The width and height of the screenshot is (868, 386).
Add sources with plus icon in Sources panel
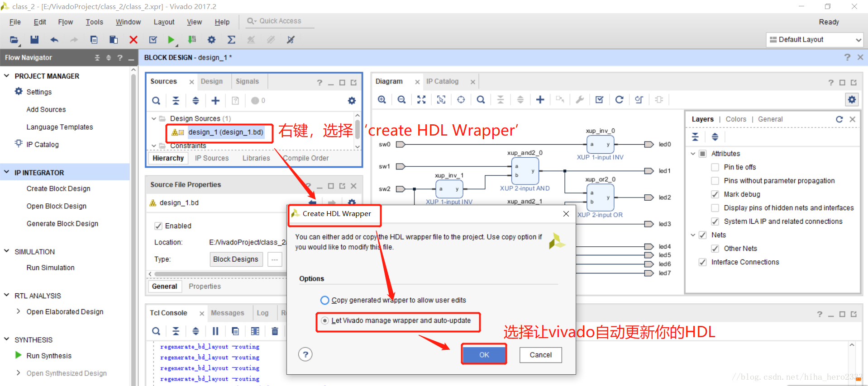click(215, 100)
